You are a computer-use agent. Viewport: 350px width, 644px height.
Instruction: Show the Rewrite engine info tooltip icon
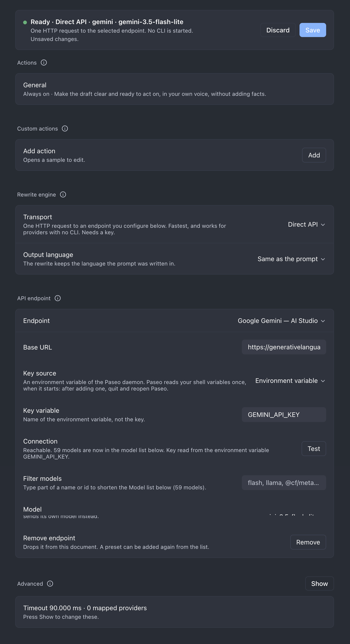[63, 194]
